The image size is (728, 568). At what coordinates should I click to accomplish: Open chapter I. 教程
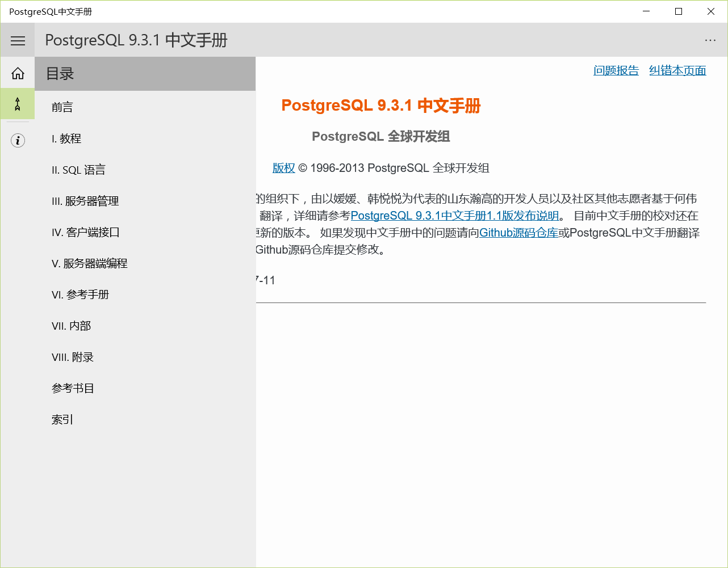click(x=145, y=138)
